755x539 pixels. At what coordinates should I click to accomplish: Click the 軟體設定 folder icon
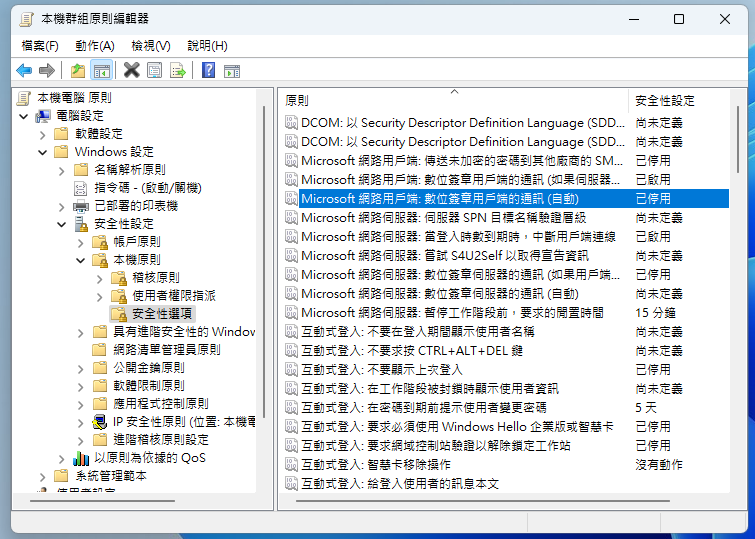click(61, 134)
